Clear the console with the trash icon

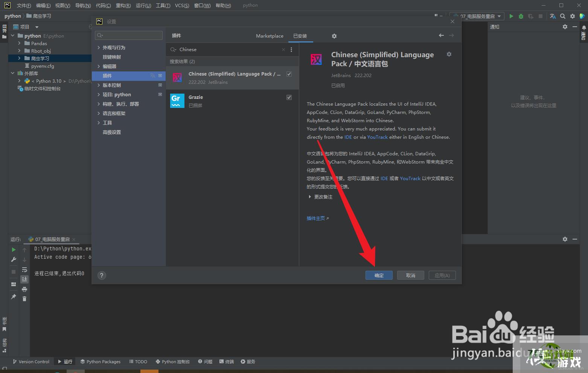click(x=24, y=299)
